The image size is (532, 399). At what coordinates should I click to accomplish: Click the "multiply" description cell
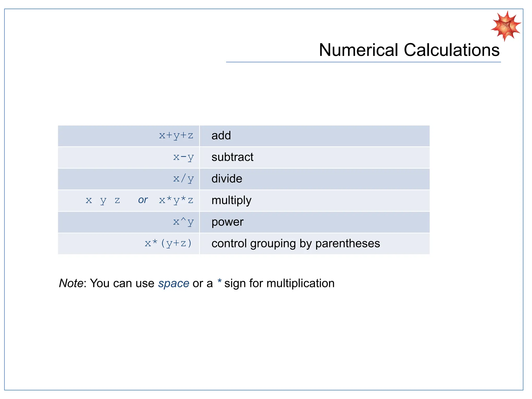tap(231, 200)
